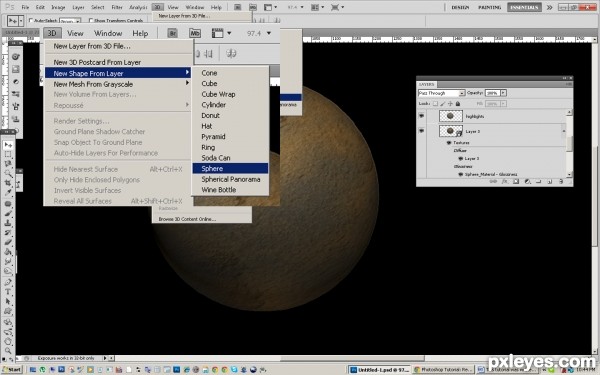Screen dimensions: 600x375
Task: Click the Lock All padlock icon
Action: click(x=458, y=104)
